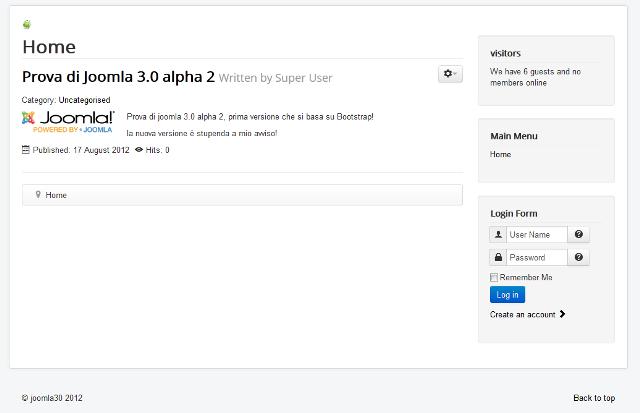Image resolution: width=640 pixels, height=413 pixels.
Task: Focus the Password input field
Action: click(x=537, y=258)
